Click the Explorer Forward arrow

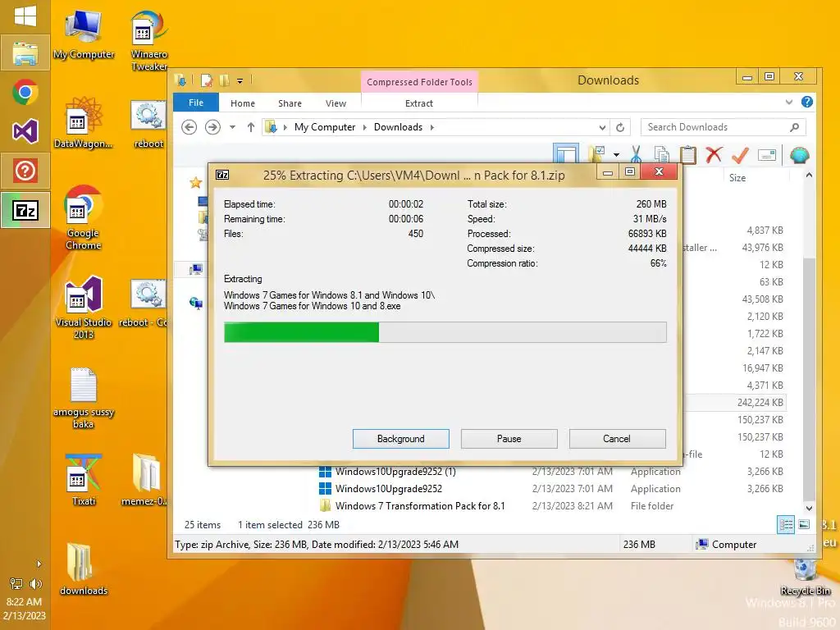[x=212, y=127]
